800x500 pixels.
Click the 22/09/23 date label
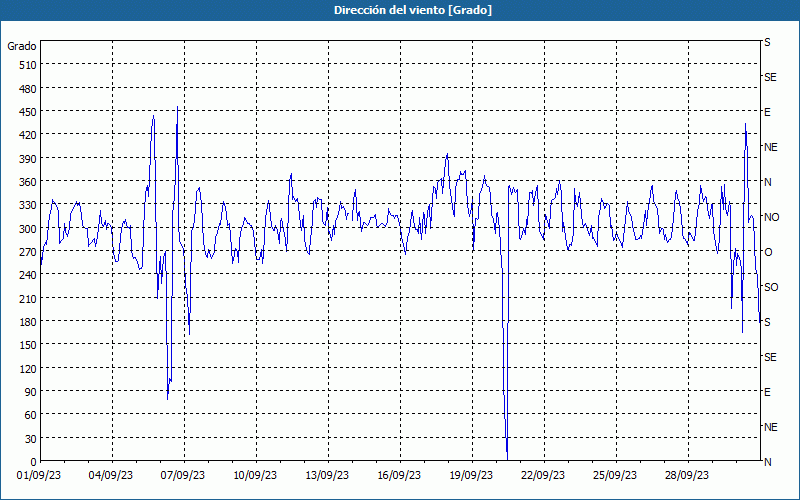(543, 476)
